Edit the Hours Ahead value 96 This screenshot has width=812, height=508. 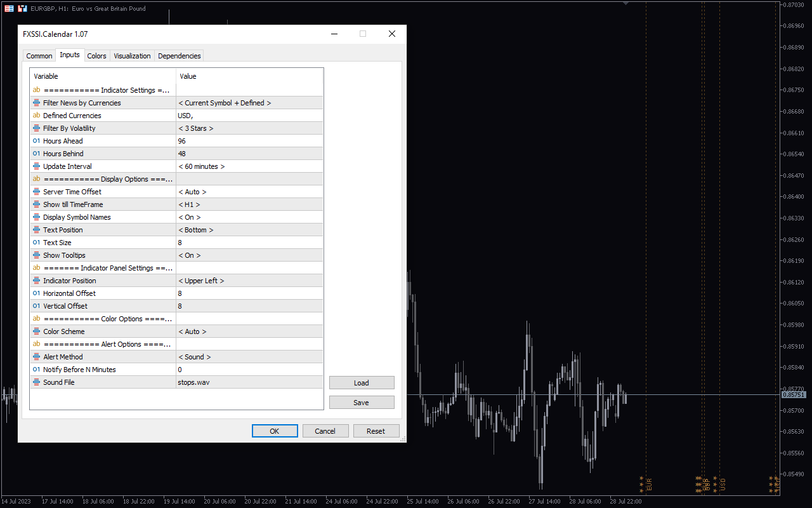pyautogui.click(x=250, y=141)
